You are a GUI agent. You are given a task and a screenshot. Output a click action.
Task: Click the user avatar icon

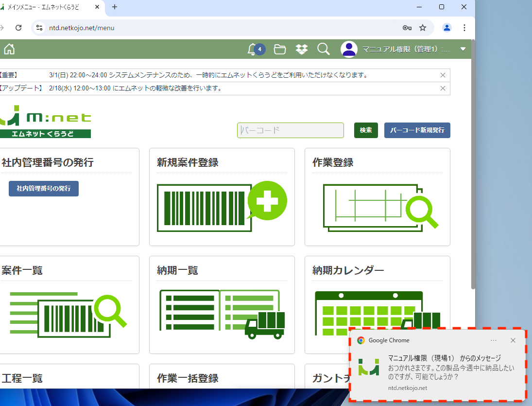(x=349, y=49)
